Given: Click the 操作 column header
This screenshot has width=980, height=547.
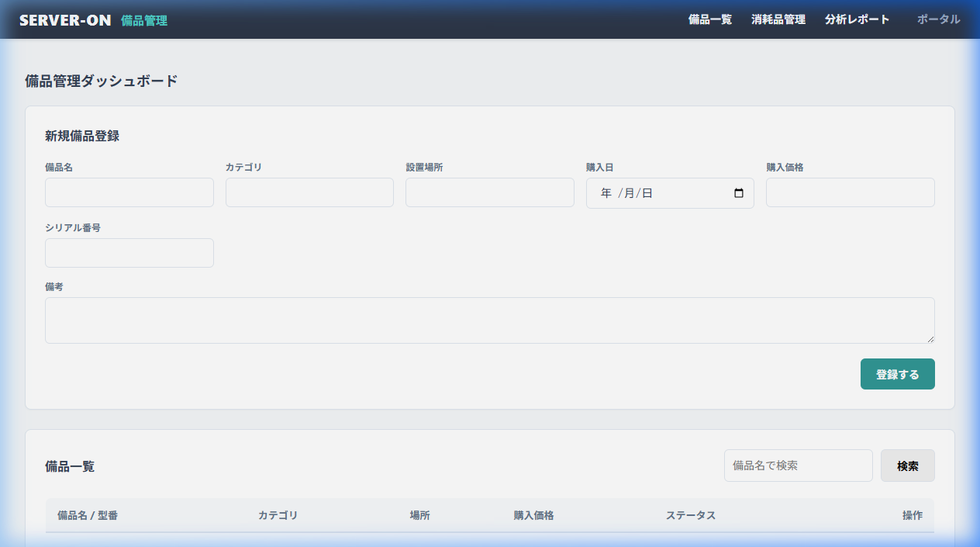Looking at the screenshot, I should [x=912, y=515].
